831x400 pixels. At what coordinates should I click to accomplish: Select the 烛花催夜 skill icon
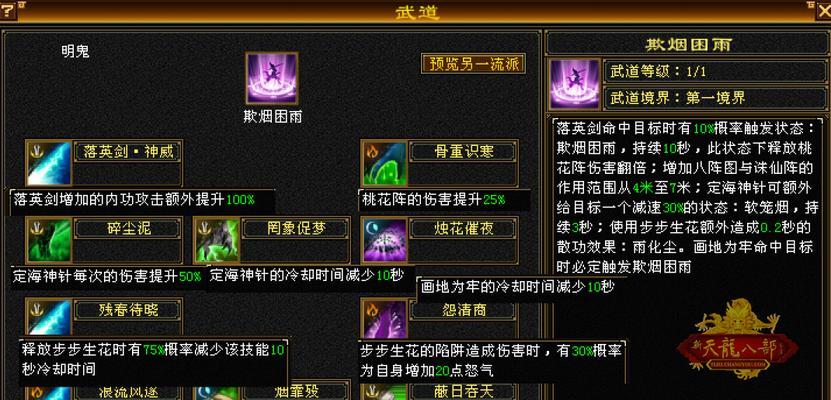[385, 240]
